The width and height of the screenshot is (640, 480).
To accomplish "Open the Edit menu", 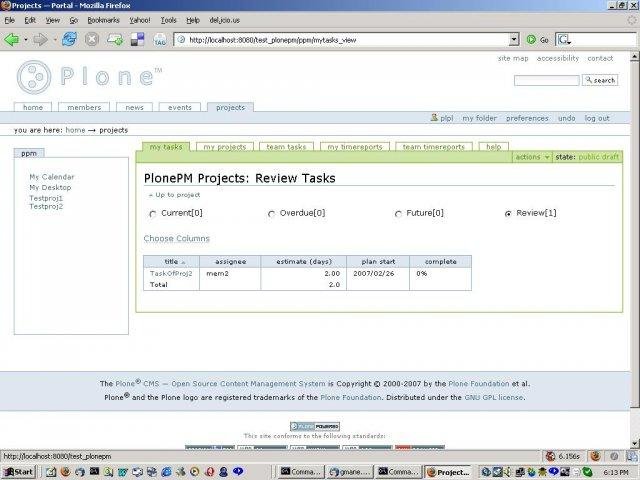I will [30, 20].
